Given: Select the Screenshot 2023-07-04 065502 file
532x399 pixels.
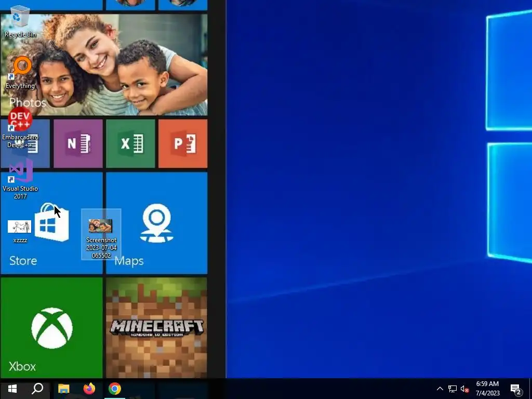Looking at the screenshot, I should tap(101, 234).
